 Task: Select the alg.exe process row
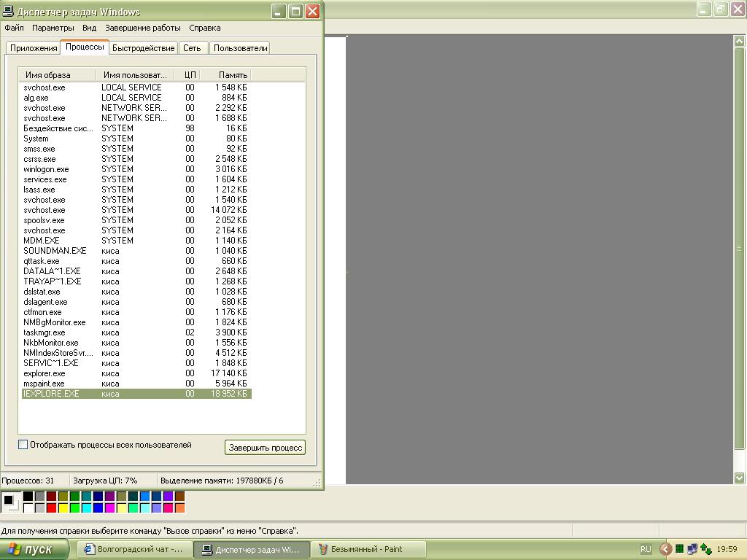[x=136, y=98]
